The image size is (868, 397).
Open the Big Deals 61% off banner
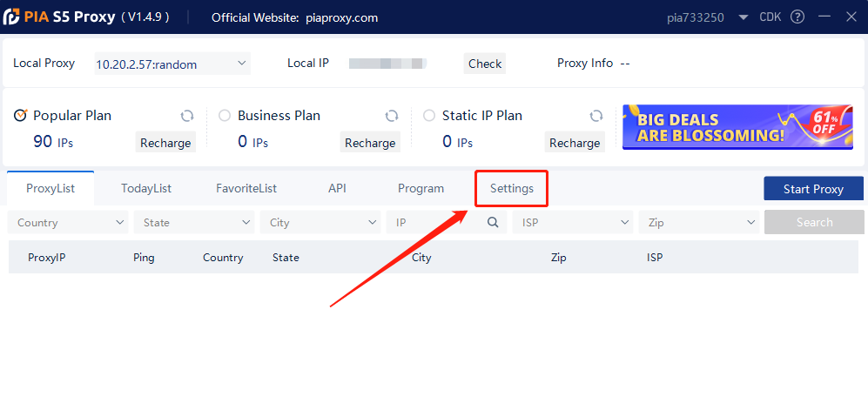click(x=738, y=127)
